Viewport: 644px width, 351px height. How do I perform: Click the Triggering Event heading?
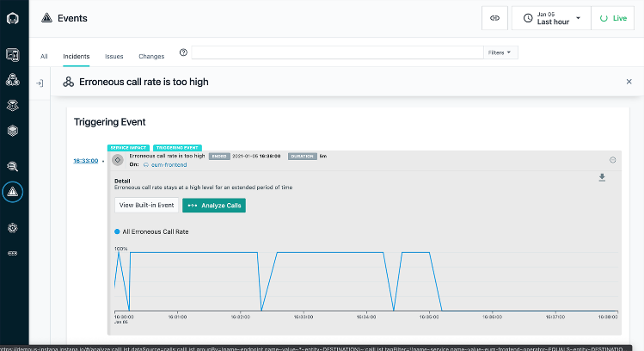click(110, 122)
